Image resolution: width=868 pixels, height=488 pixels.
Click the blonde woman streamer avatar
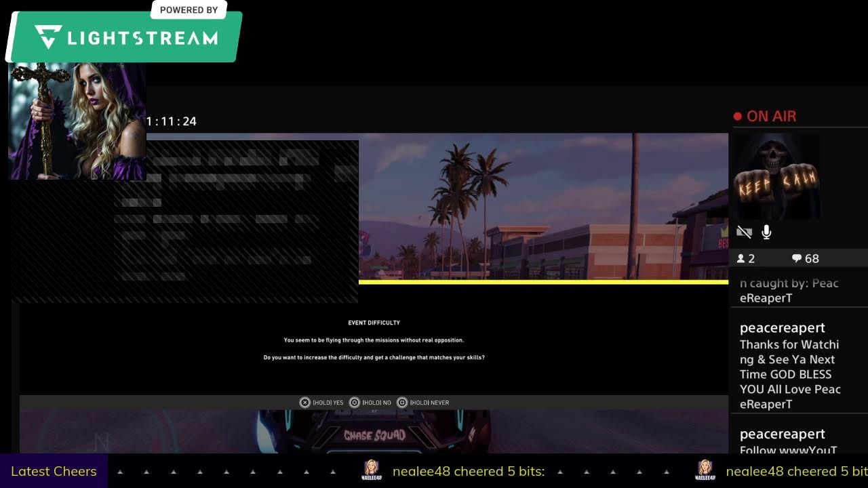pos(77,121)
